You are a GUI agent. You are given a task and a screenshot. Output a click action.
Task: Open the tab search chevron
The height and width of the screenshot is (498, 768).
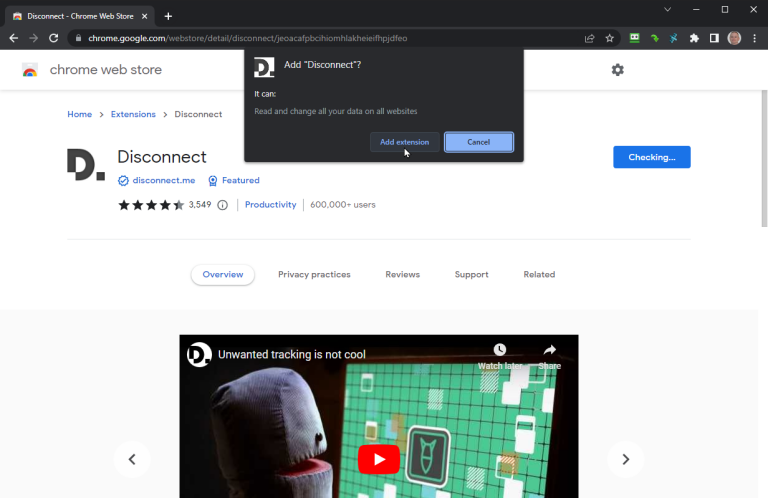667,9
